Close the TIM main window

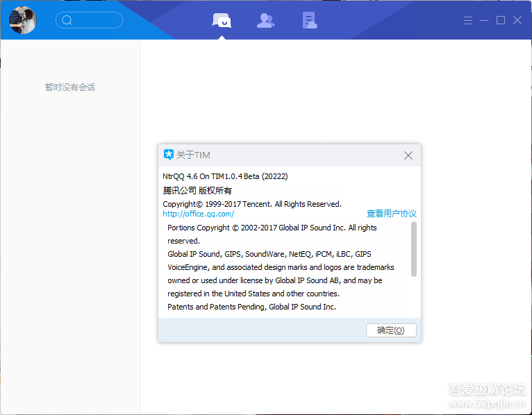(x=517, y=20)
